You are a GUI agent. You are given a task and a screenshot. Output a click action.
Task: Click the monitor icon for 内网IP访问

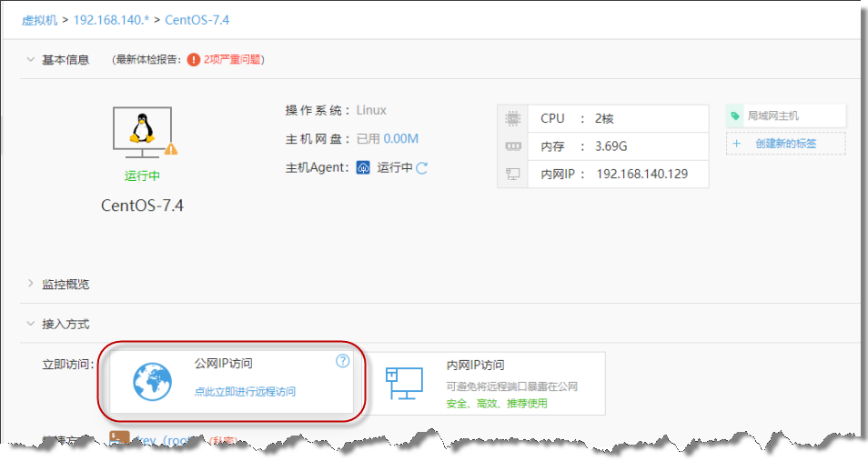click(404, 383)
